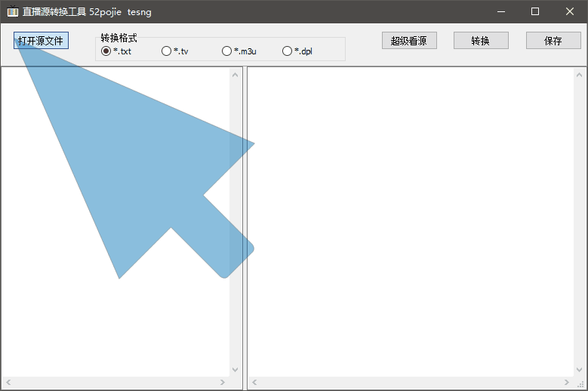The width and height of the screenshot is (588, 391).
Task: Pick the *.dpl format option
Action: [x=297, y=51]
